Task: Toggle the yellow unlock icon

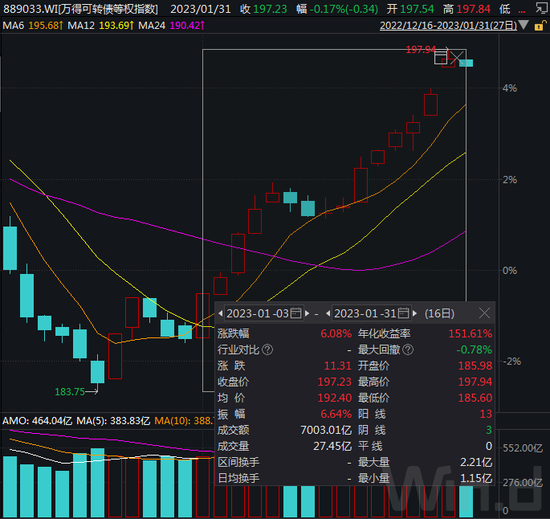Action: pos(540,26)
